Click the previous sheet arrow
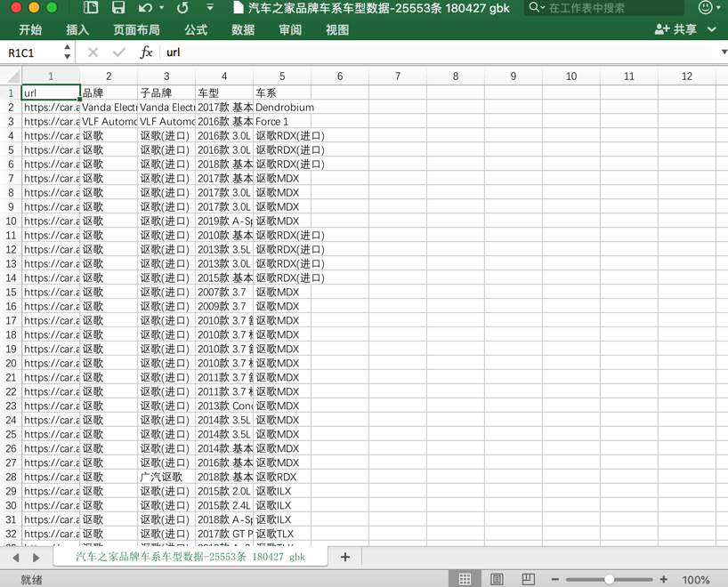 (16, 558)
